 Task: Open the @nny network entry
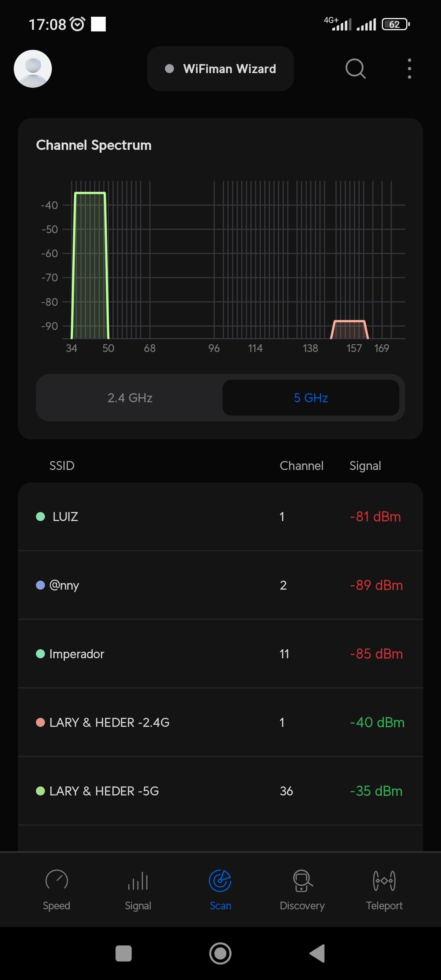[220, 585]
